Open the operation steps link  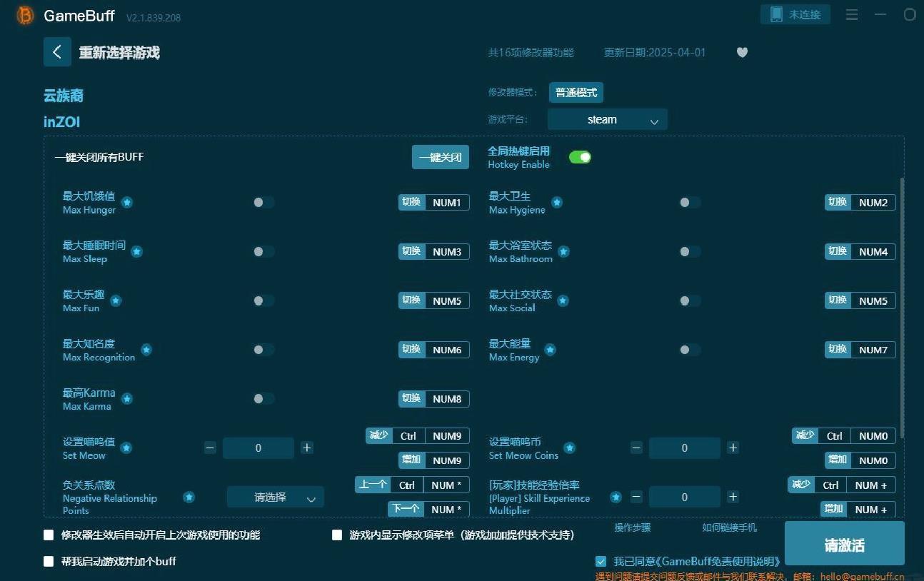(x=633, y=527)
